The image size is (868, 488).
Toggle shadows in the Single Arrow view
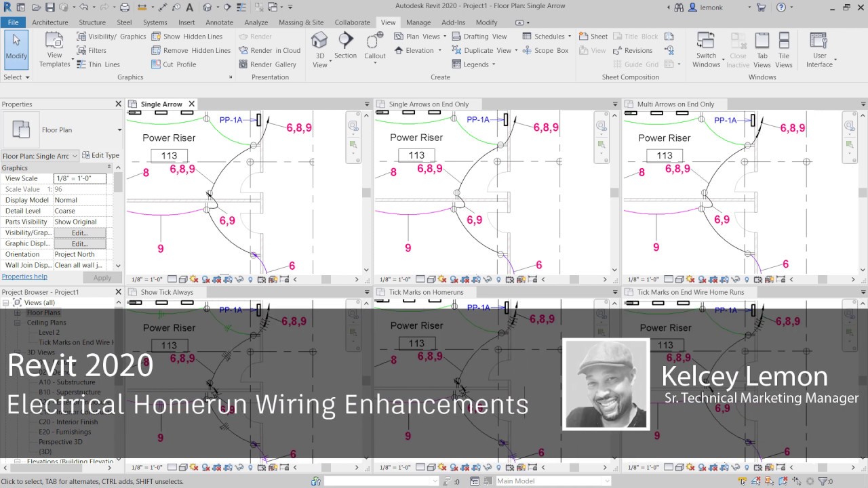pos(193,278)
